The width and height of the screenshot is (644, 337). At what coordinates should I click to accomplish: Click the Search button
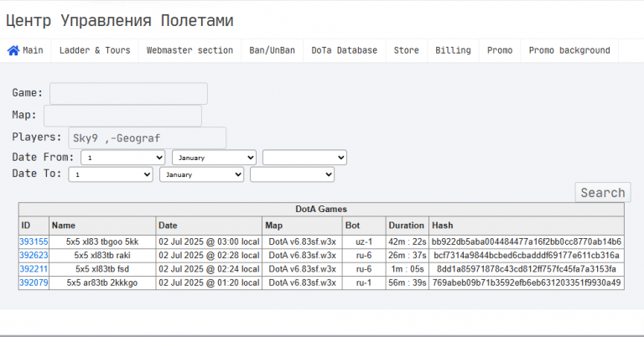click(x=603, y=193)
